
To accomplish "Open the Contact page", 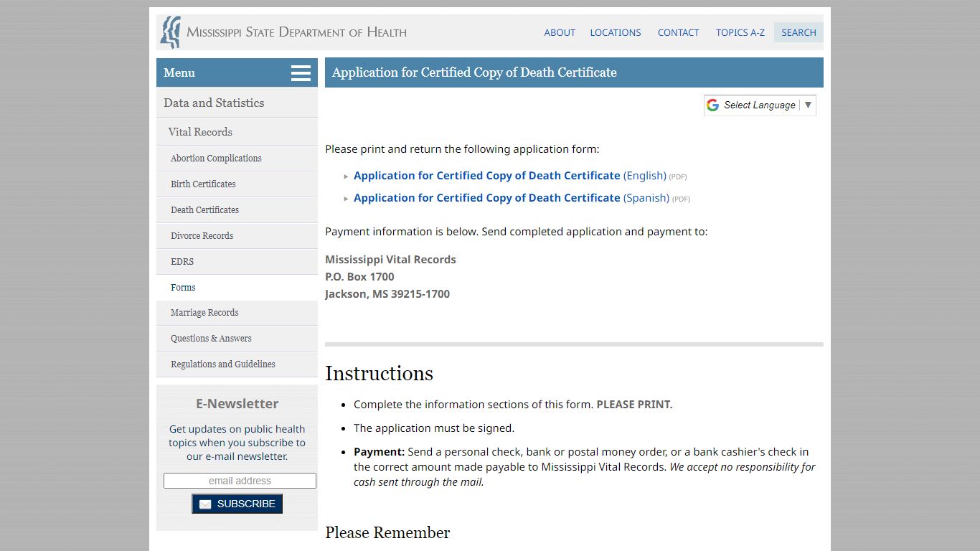I will pos(678,32).
